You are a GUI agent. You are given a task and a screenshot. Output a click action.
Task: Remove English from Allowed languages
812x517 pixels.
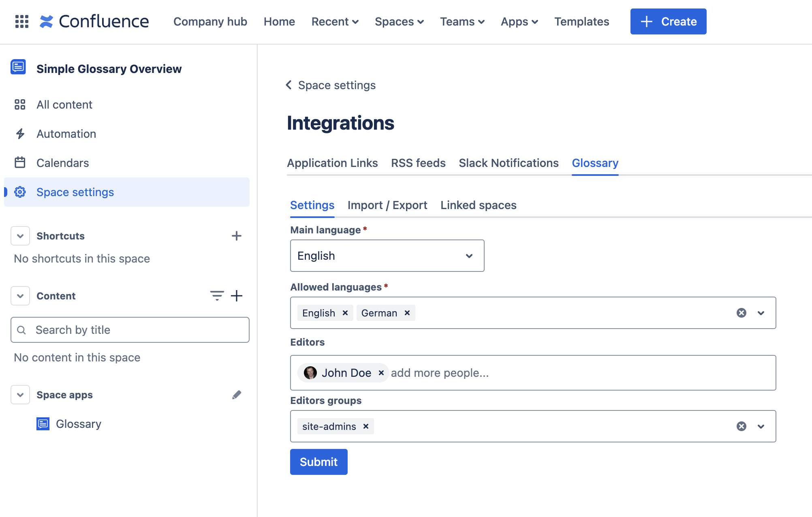(x=346, y=312)
